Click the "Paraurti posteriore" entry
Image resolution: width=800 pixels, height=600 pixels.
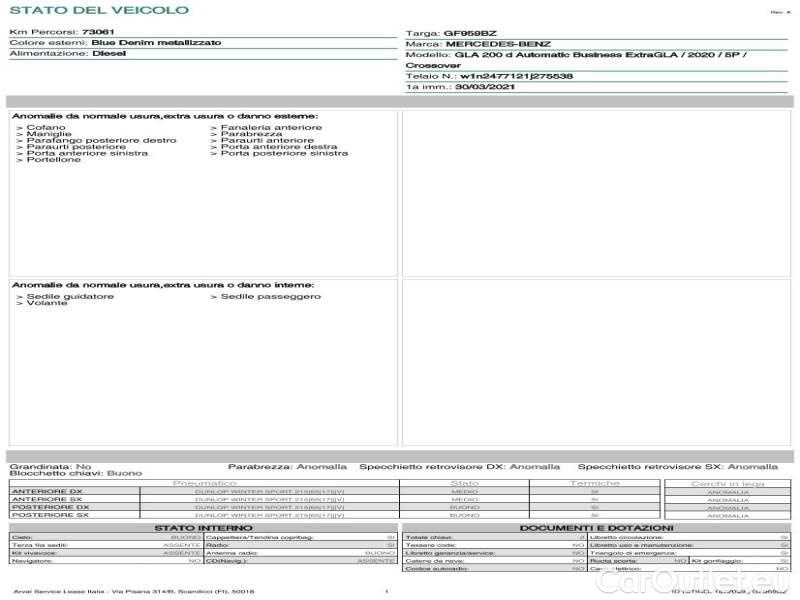pos(76,146)
